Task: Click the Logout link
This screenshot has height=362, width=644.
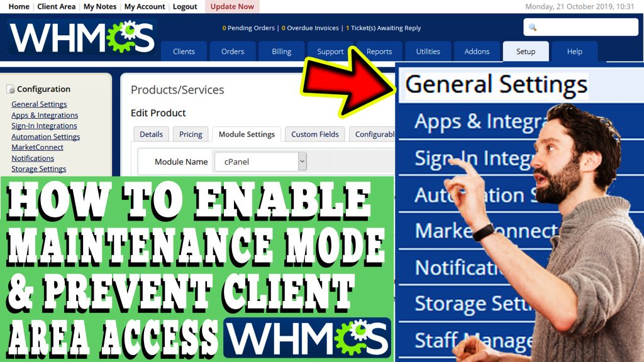Action: pos(186,6)
